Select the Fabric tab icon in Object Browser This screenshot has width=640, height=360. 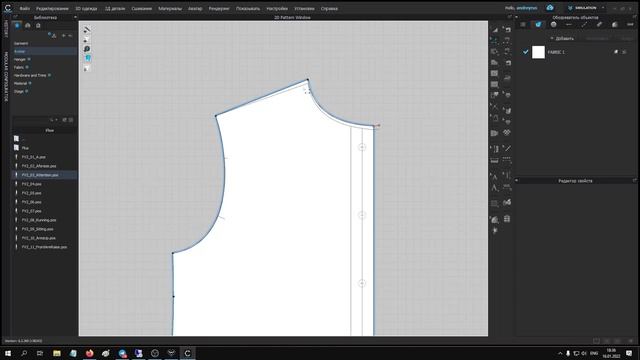pos(538,24)
